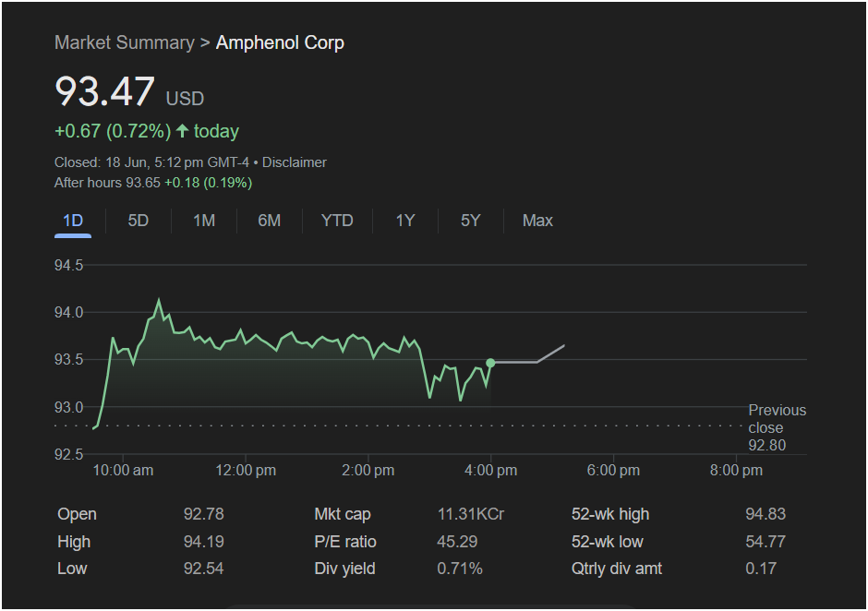This screenshot has height=611, width=868.
Task: Click the 92.5 y-axis label
Action: point(68,455)
